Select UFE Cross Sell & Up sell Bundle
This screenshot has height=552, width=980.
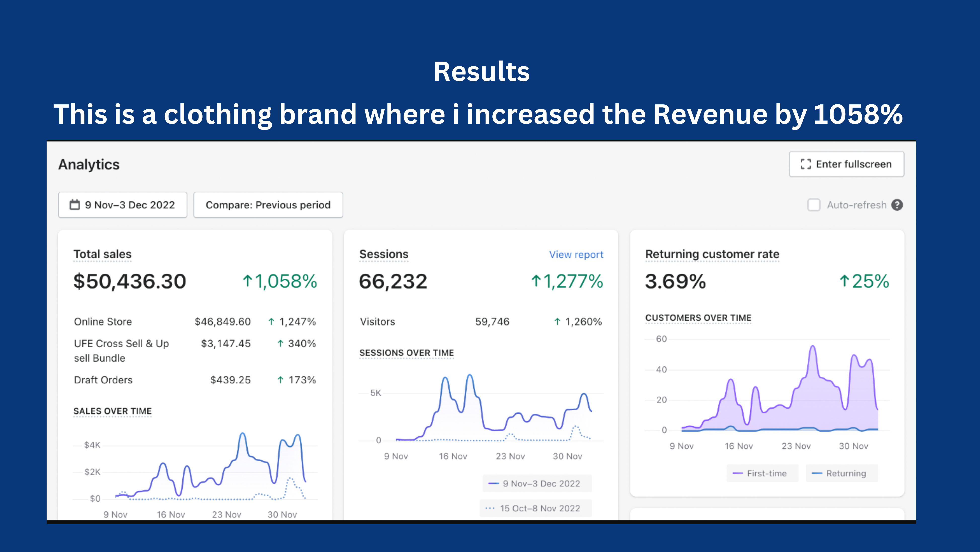coord(121,351)
